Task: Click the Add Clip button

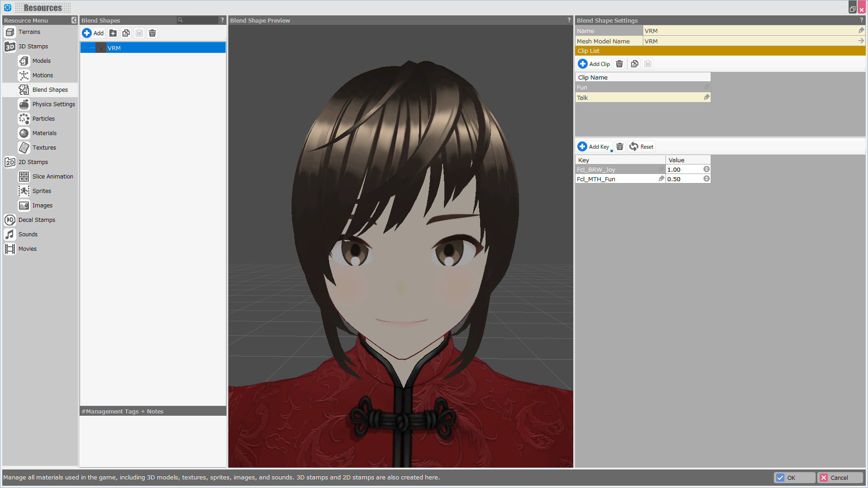Action: pyautogui.click(x=594, y=64)
